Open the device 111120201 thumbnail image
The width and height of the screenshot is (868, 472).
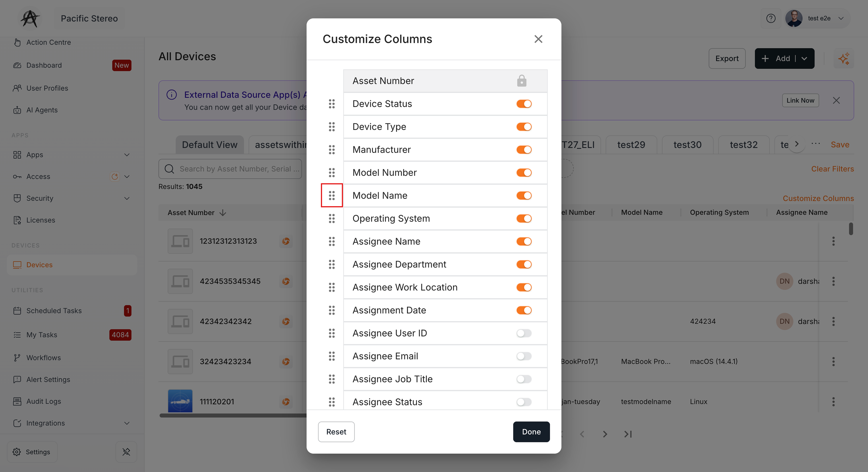point(180,401)
